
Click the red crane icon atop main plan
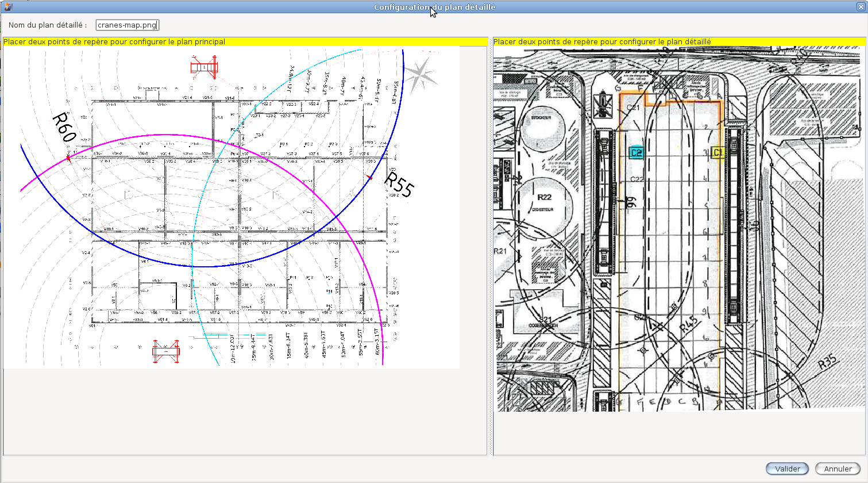click(x=204, y=67)
